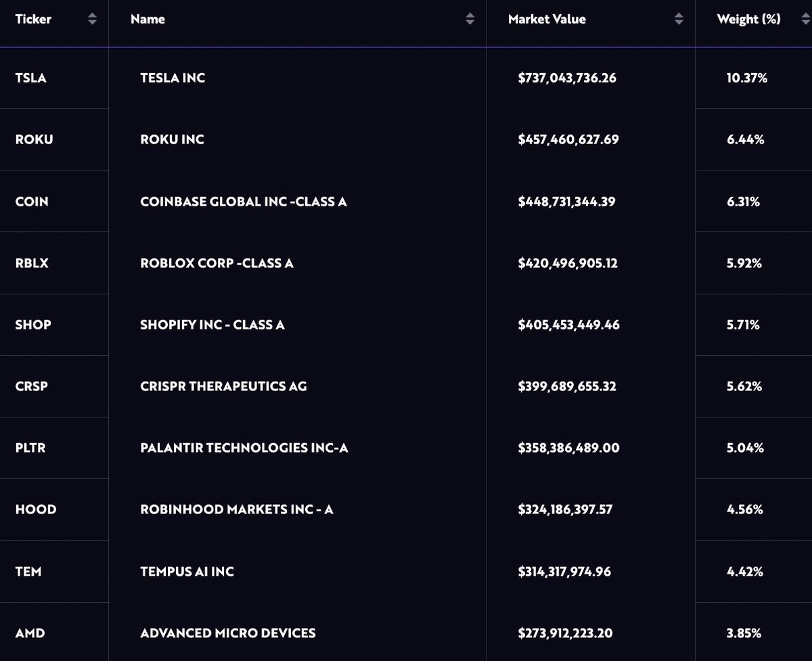Sort by the Ticker header label

point(33,20)
